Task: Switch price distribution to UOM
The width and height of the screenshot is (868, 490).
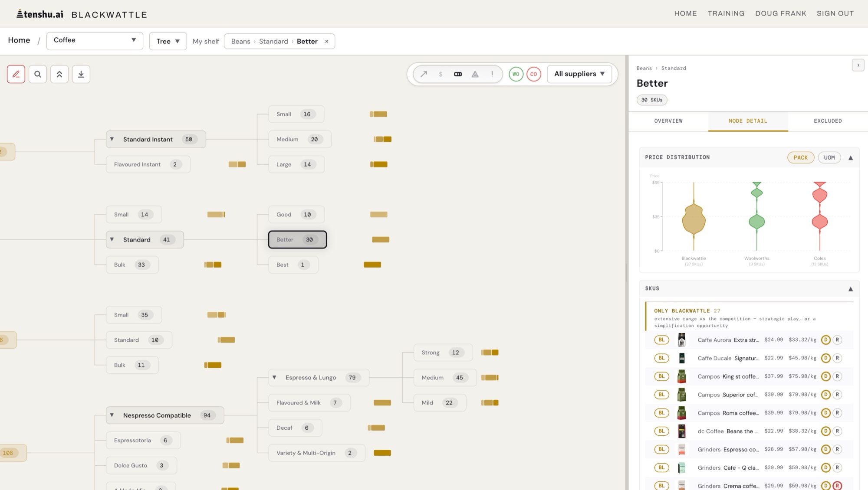Action: pos(829,157)
